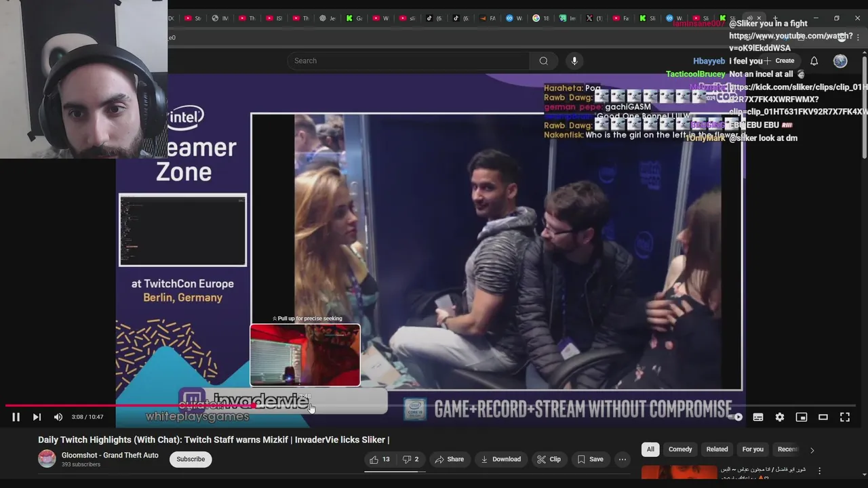868x488 pixels.
Task: Toggle autoplay switch in player
Action: 736,418
